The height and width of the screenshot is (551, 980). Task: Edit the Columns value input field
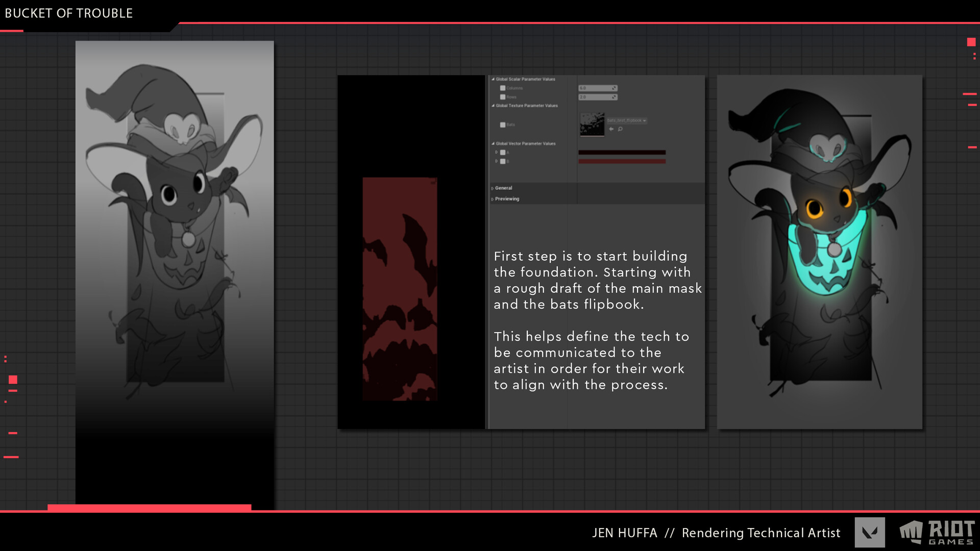pyautogui.click(x=595, y=88)
